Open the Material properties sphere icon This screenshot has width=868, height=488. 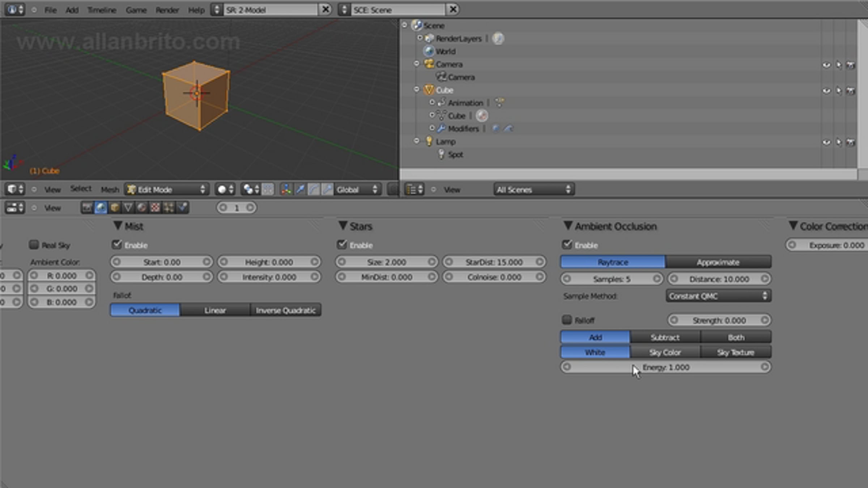141,208
